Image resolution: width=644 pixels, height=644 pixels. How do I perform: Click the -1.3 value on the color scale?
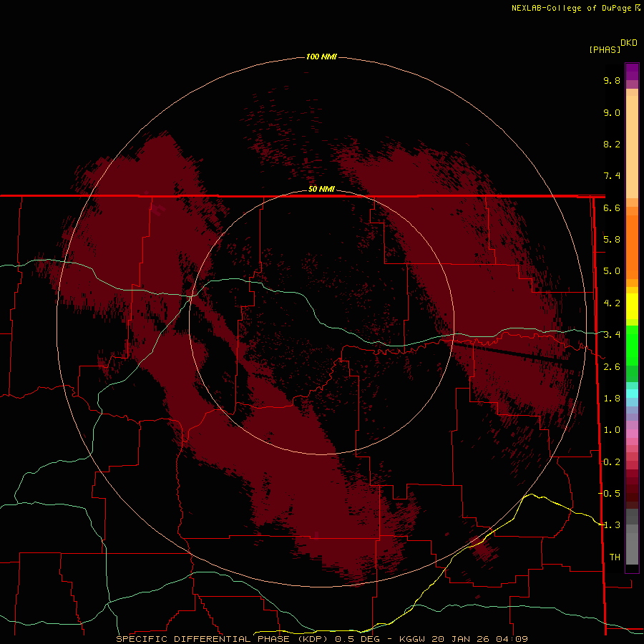tap(610, 525)
